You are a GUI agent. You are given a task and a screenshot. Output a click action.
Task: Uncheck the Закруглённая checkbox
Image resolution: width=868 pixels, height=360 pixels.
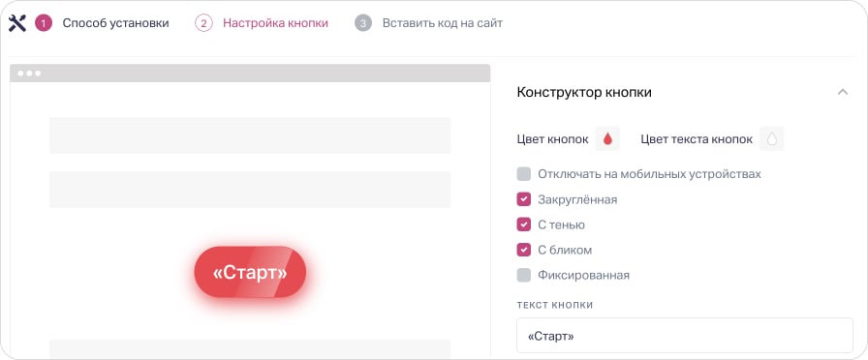[x=524, y=199]
